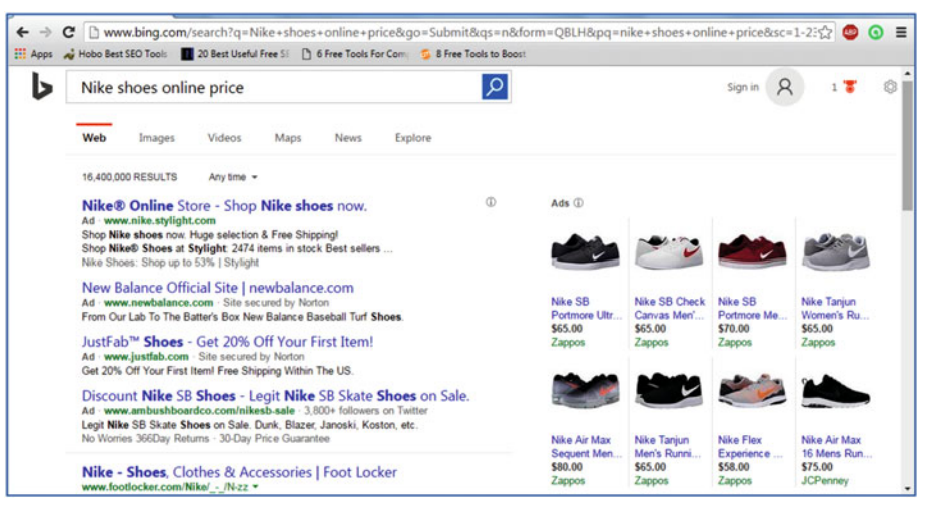Open Nike Online Store ad result
Image resolution: width=946 pixels, height=518 pixels.
click(x=224, y=206)
